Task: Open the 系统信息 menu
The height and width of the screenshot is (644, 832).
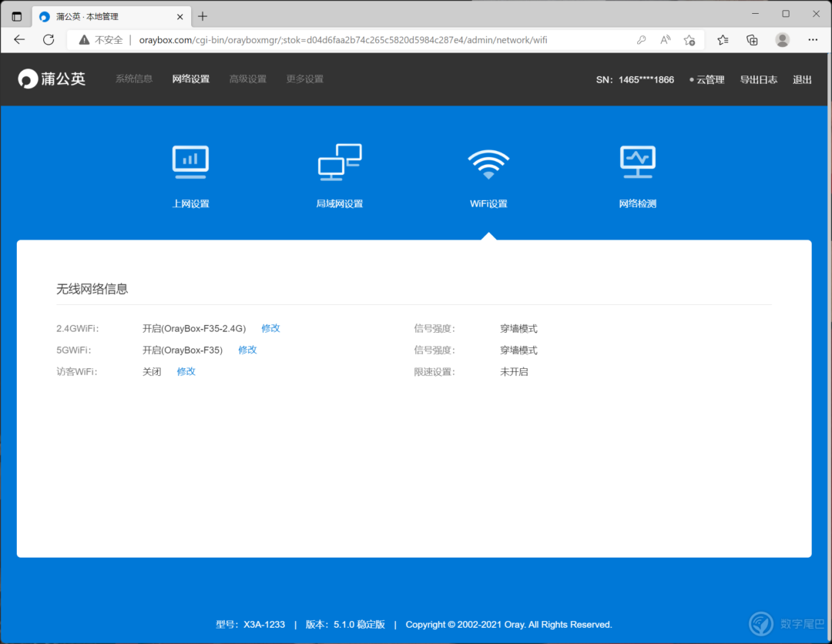Action: [x=134, y=79]
